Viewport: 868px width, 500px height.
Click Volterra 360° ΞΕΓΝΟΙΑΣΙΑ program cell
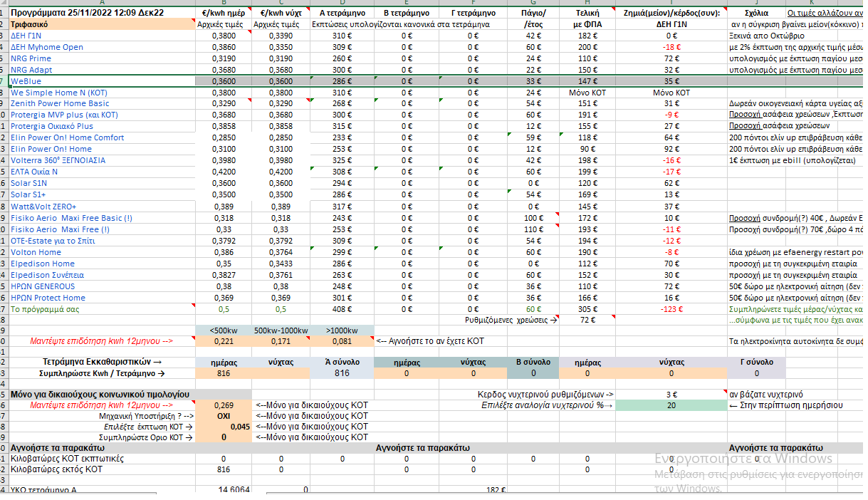[x=103, y=160]
